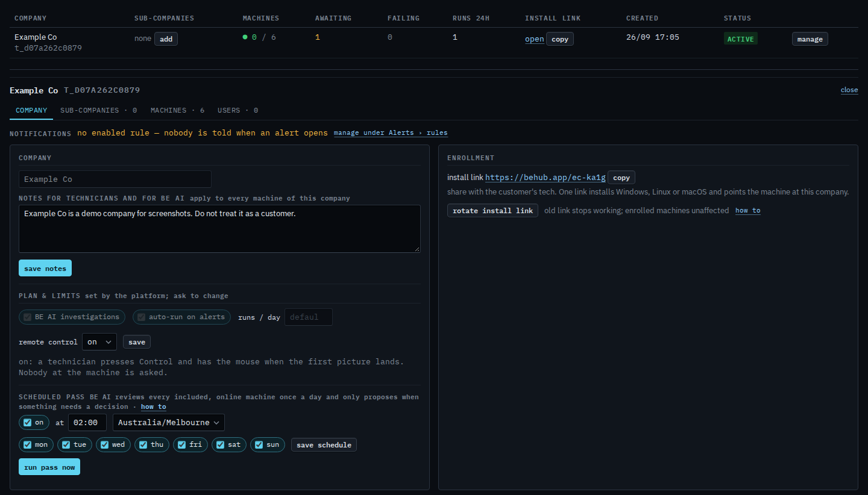The height and width of the screenshot is (495, 868).
Task: Open the how to link beside rotate install link
Action: 747,211
